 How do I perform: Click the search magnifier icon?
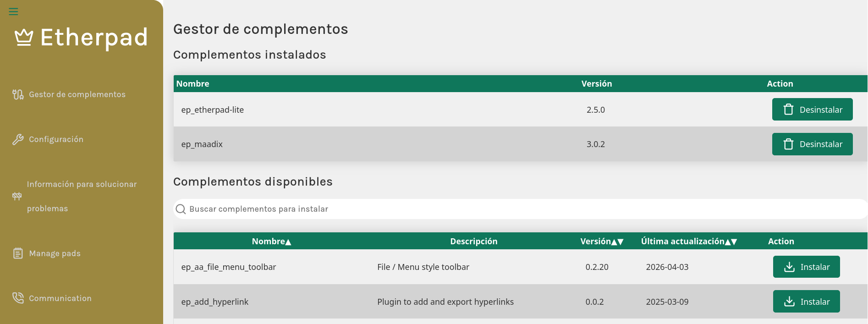click(x=181, y=209)
